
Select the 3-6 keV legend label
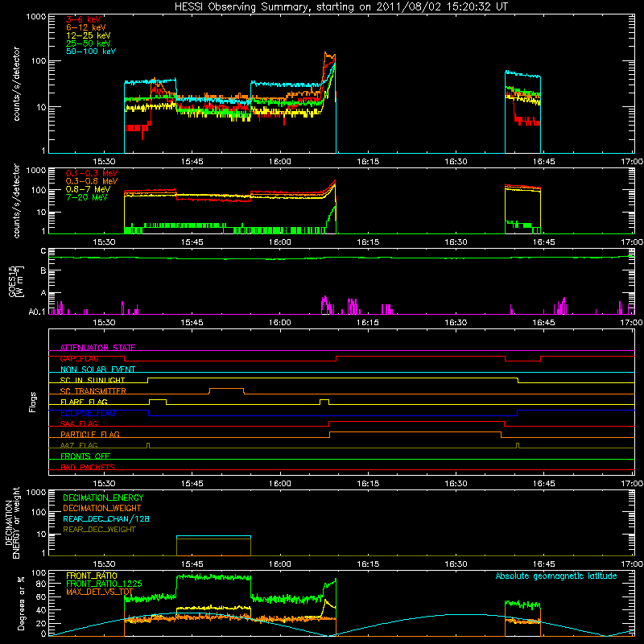click(84, 19)
